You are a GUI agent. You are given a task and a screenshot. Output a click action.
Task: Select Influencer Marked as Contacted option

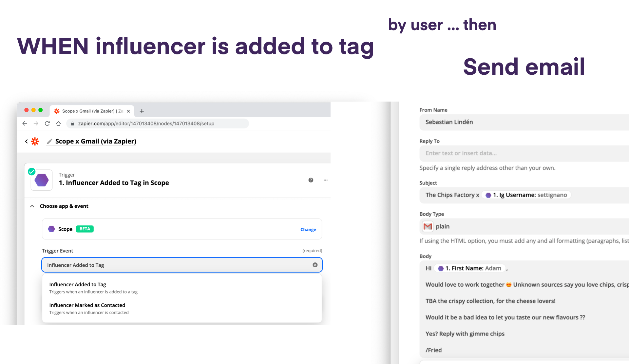click(x=182, y=308)
